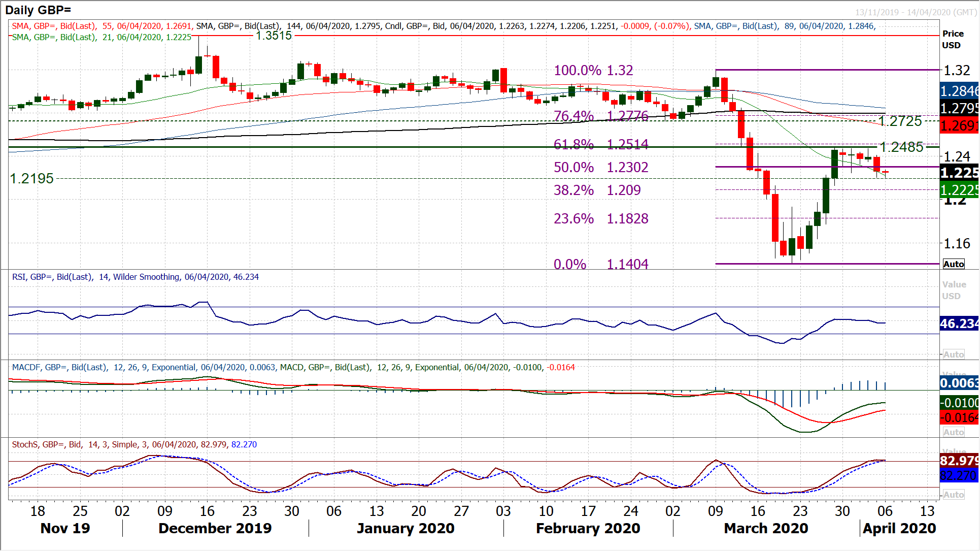Click the MACDF indicator legend text
Screen dimensions: 980x551
point(144,367)
